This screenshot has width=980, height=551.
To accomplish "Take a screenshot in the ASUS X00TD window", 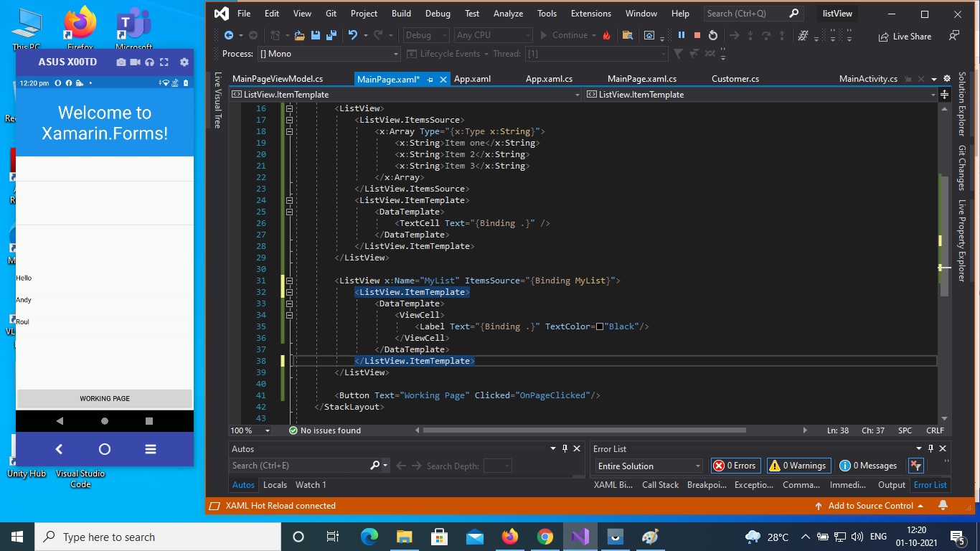I will pyautogui.click(x=121, y=62).
